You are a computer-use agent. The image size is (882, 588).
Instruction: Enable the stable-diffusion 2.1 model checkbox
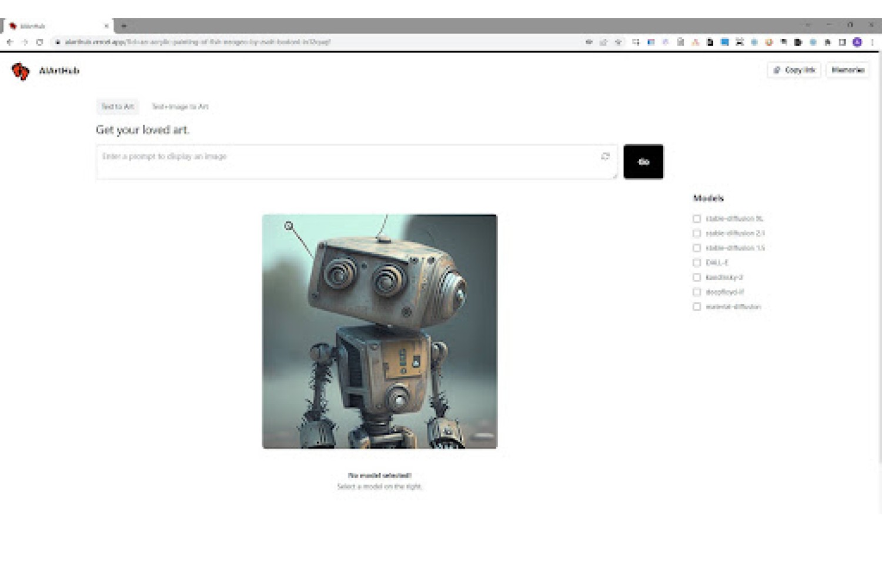tap(697, 233)
